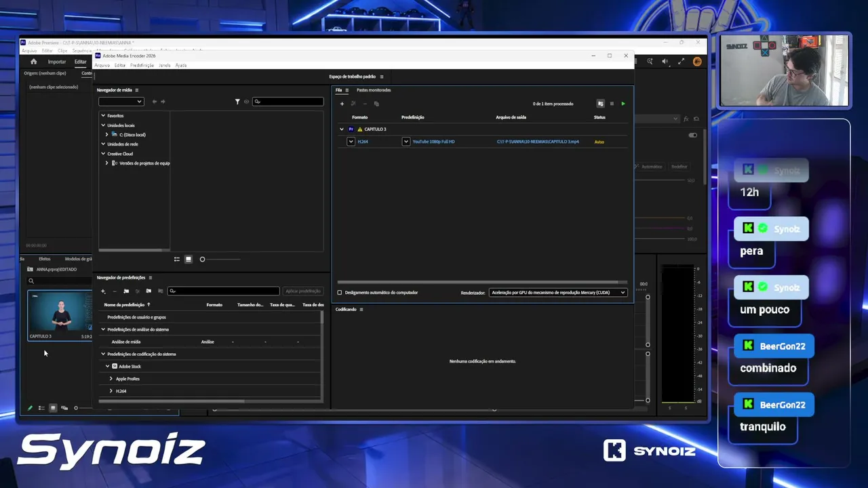Collapse the Creative Cloud section
The height and width of the screenshot is (488, 868).
click(x=103, y=154)
